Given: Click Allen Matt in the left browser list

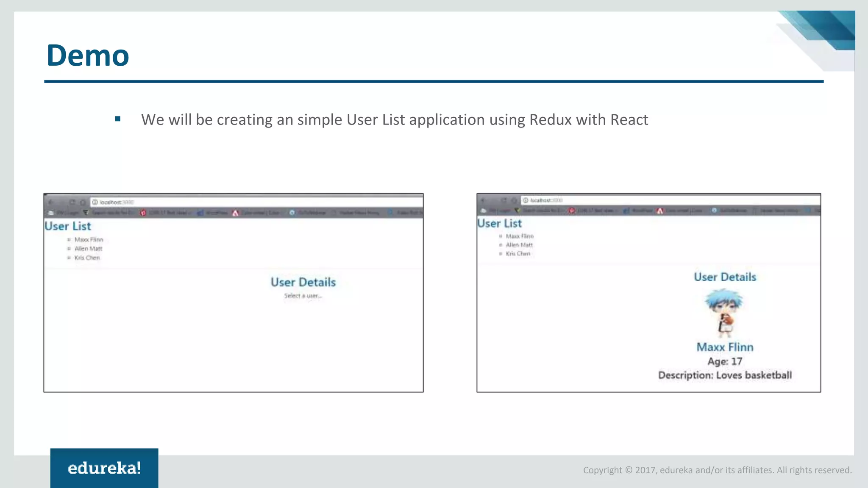Looking at the screenshot, I should (x=89, y=249).
